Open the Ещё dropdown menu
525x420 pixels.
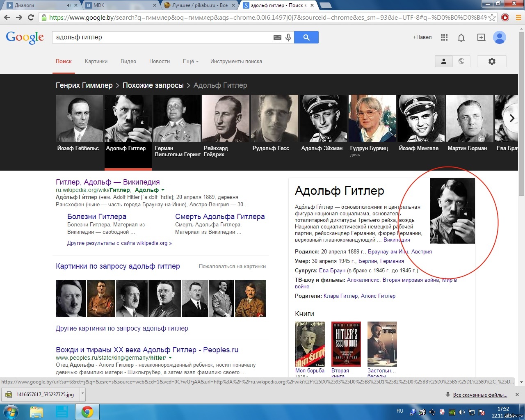coord(191,61)
